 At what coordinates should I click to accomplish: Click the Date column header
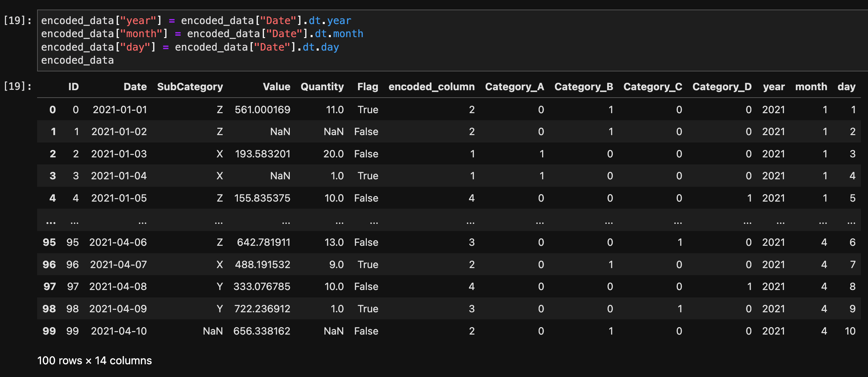(135, 87)
